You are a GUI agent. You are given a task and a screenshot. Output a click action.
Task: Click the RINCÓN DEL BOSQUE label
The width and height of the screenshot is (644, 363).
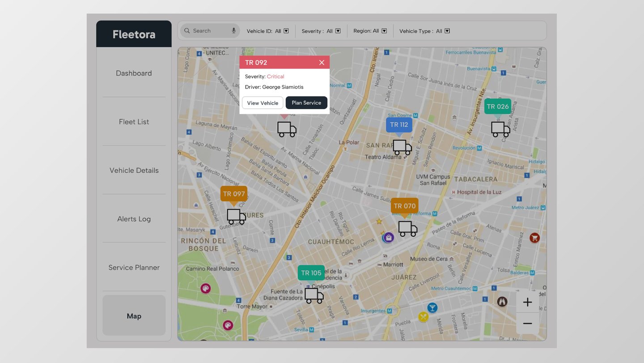pos(203,244)
